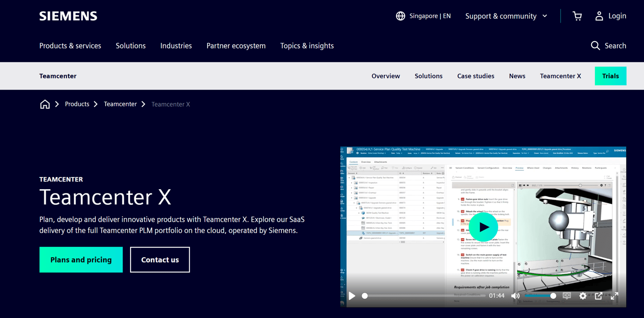Play video with large center button
Image resolution: width=644 pixels, height=318 pixels.
(x=483, y=227)
